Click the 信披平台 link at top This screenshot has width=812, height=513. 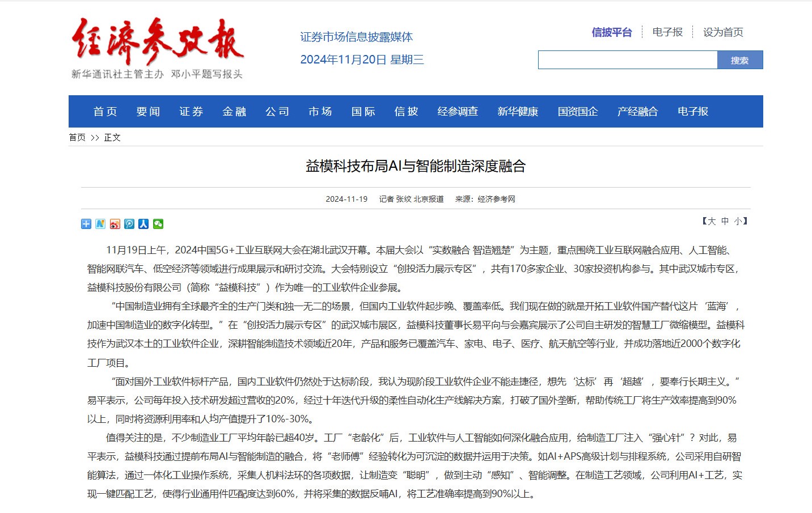[612, 32]
